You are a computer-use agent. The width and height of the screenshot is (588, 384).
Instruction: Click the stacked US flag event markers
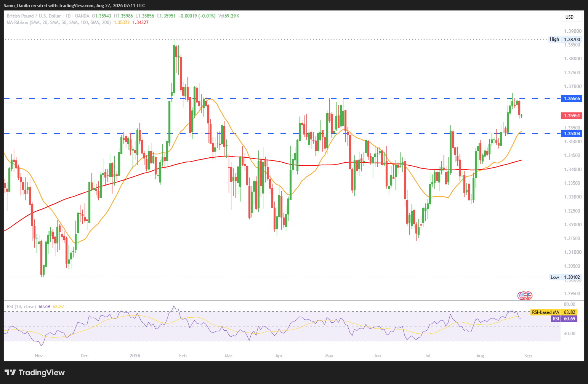click(x=525, y=295)
